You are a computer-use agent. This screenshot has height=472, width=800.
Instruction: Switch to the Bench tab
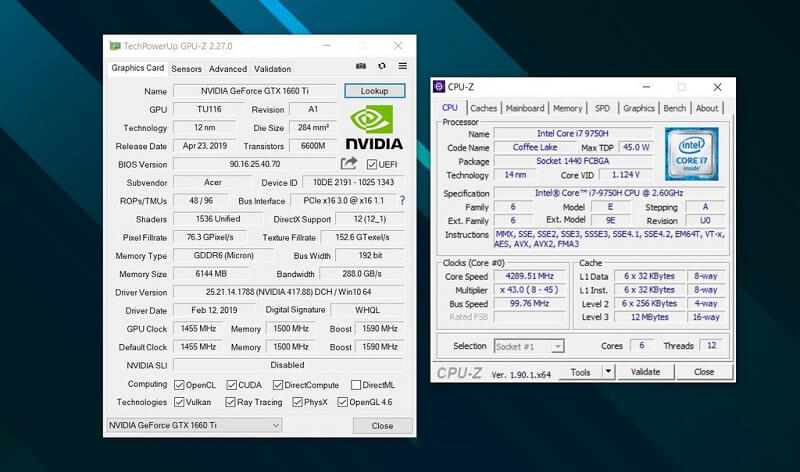[x=674, y=108]
